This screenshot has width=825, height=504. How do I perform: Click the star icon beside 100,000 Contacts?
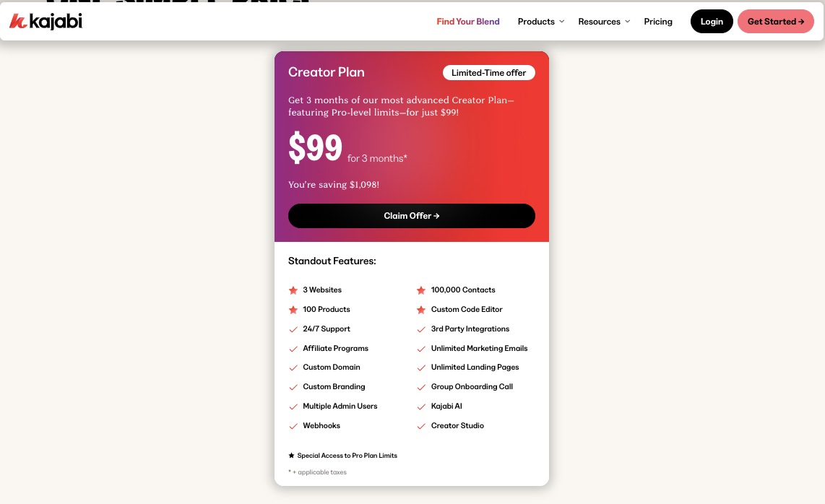point(421,290)
